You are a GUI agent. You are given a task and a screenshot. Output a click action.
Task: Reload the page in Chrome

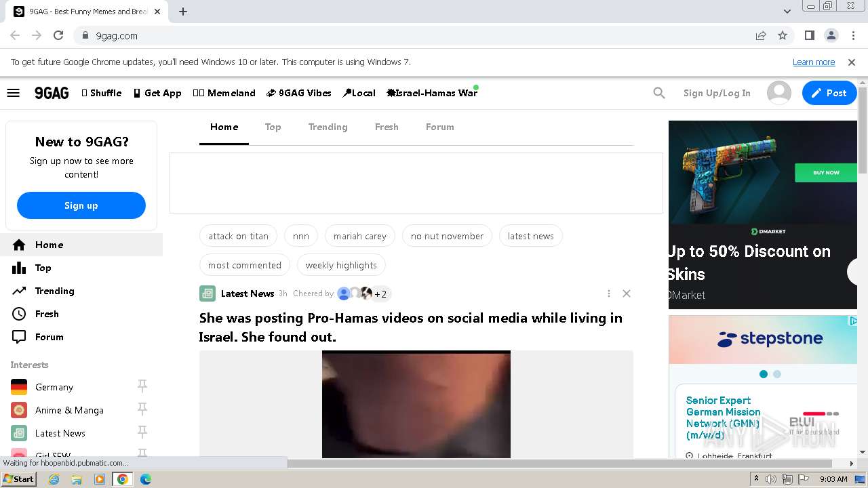(58, 35)
